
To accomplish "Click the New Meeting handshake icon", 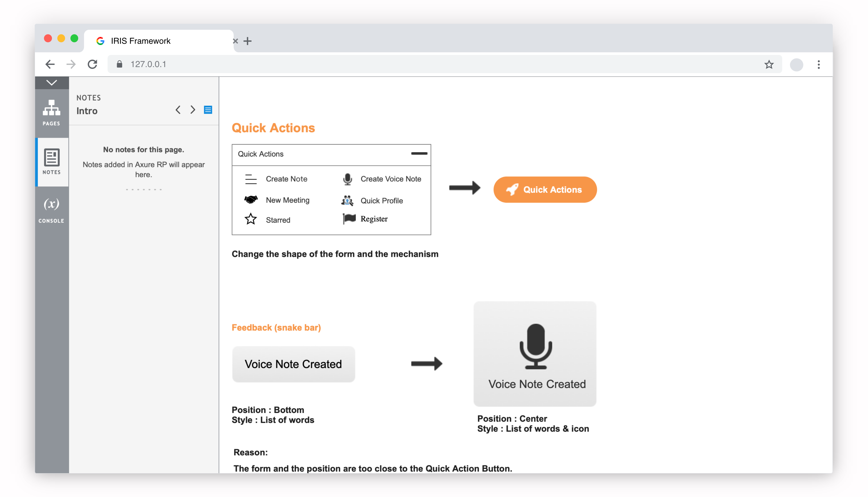I will click(251, 199).
